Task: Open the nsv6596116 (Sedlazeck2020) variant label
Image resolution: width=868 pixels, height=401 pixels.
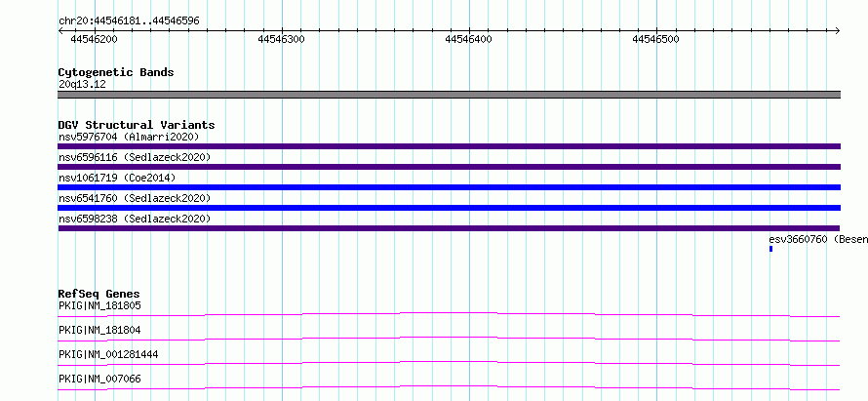Action: coord(135,157)
